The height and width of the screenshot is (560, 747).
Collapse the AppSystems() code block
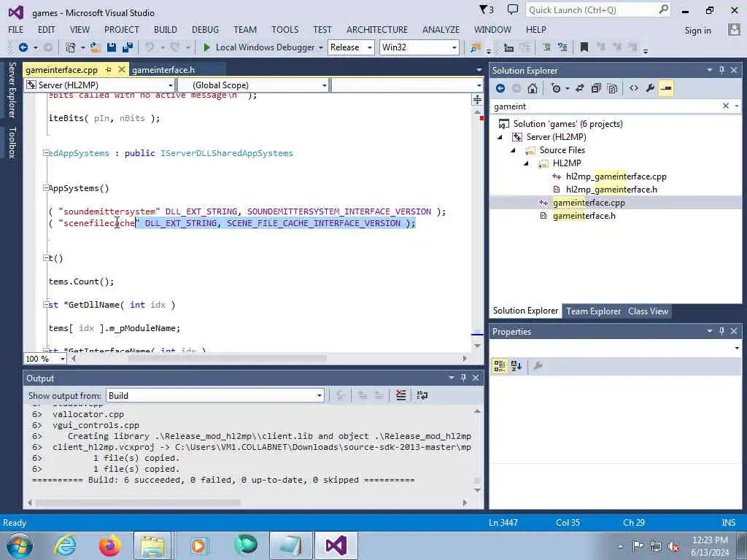46,188
